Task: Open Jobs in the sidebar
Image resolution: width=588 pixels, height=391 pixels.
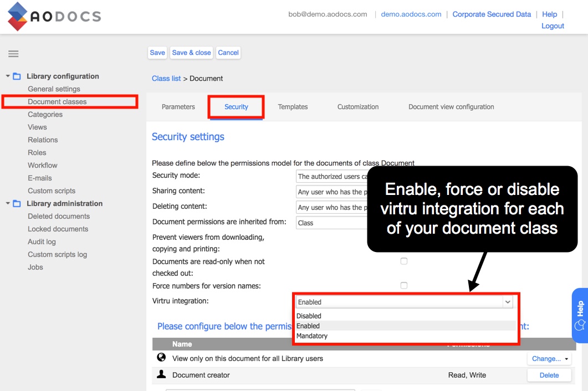Action: click(x=35, y=267)
